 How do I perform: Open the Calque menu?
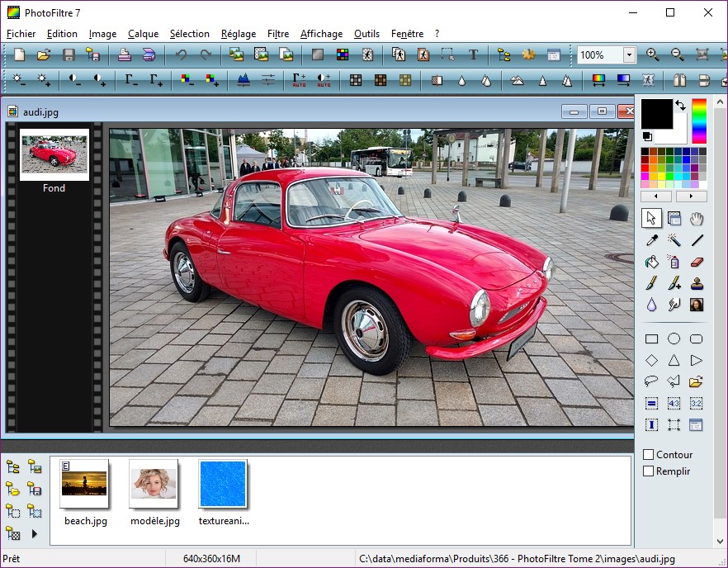tap(144, 34)
